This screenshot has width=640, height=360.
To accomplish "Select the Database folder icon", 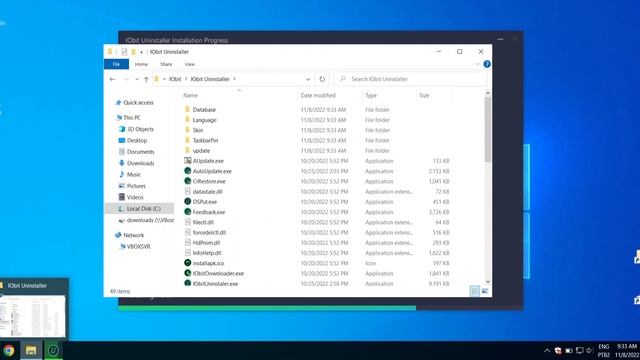I will 187,109.
